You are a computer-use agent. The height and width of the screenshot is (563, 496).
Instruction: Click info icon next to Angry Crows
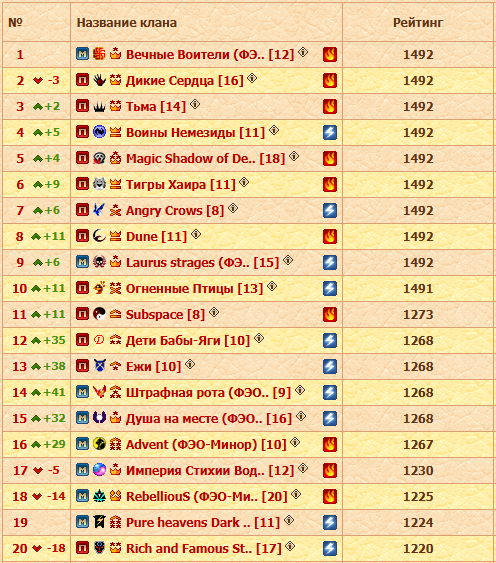point(233,208)
